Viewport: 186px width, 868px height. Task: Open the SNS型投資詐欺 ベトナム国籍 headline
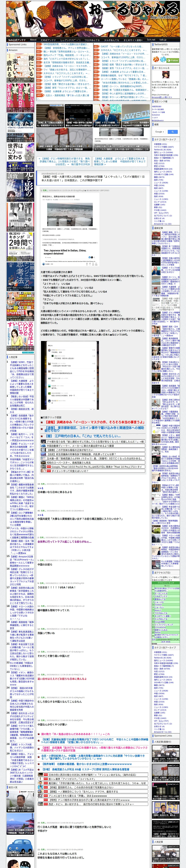pyautogui.click(x=66, y=44)
